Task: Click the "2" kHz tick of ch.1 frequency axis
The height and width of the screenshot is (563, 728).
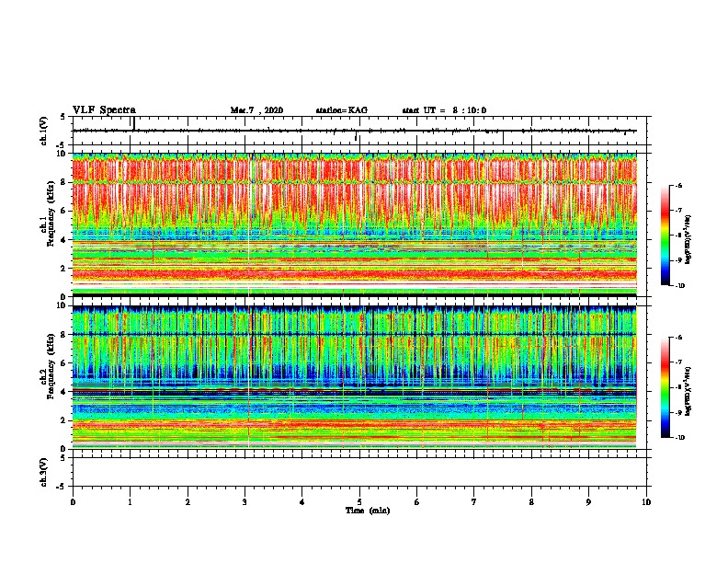Action: 64,269
